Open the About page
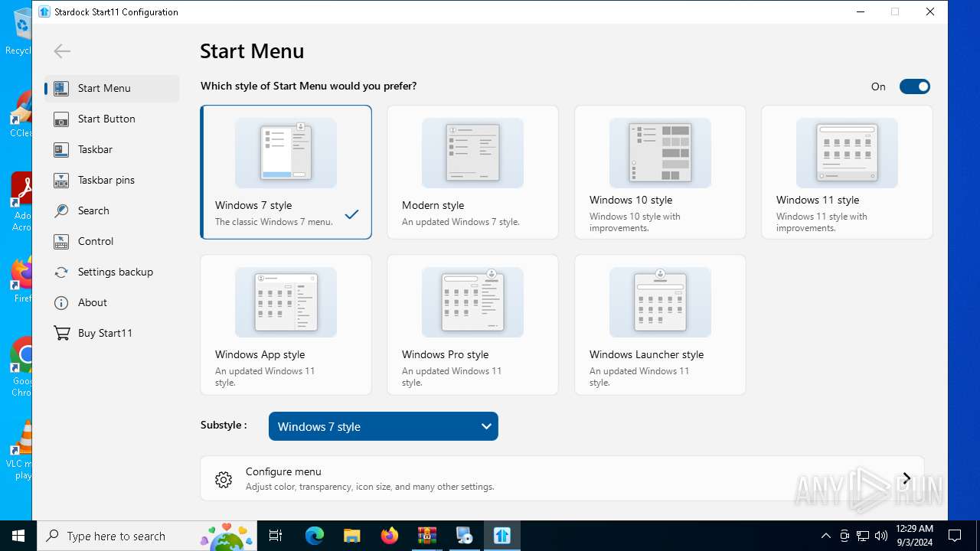Viewport: 980px width, 551px height. point(112,302)
